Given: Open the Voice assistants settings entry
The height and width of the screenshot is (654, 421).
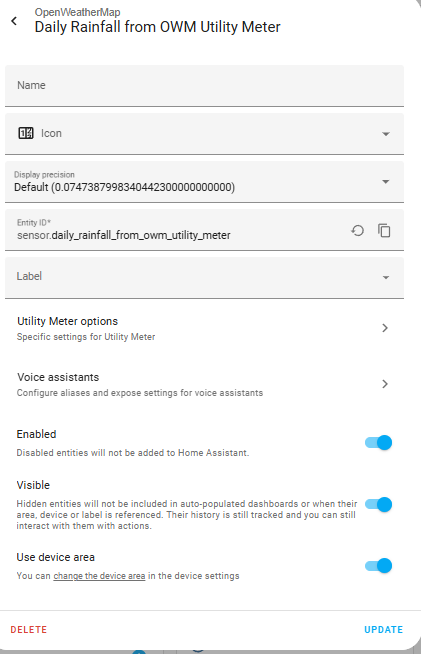Looking at the screenshot, I should click(204, 384).
